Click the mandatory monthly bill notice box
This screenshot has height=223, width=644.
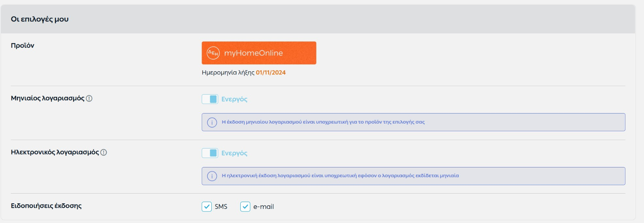tap(413, 122)
